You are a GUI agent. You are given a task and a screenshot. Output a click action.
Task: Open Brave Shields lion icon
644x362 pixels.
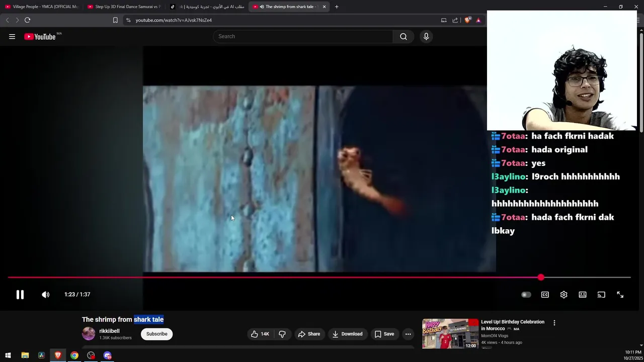467,20
